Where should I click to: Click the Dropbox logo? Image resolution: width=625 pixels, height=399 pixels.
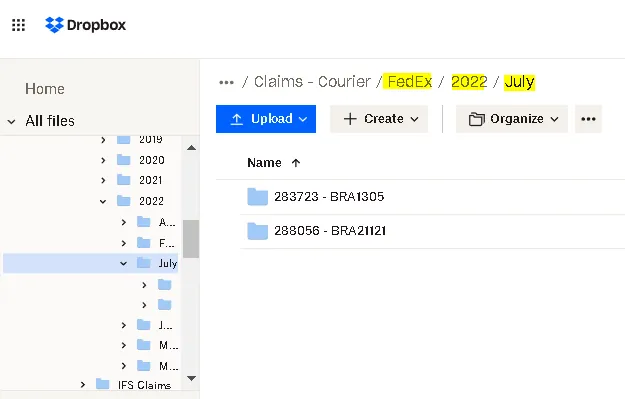click(x=86, y=25)
